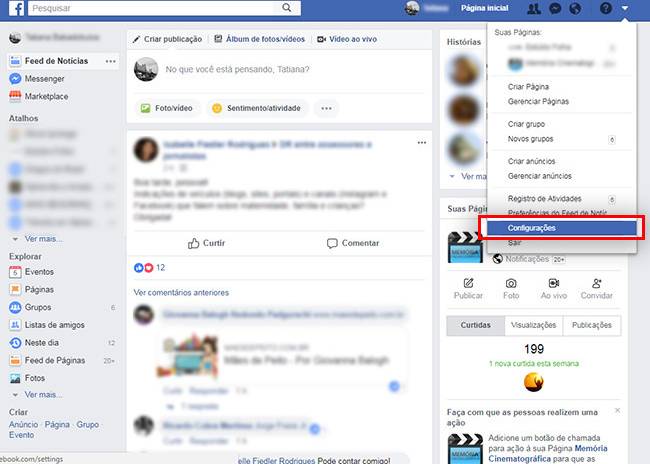Click Criar anúncios in dropdown menu
The width and height of the screenshot is (650, 464).
click(531, 161)
